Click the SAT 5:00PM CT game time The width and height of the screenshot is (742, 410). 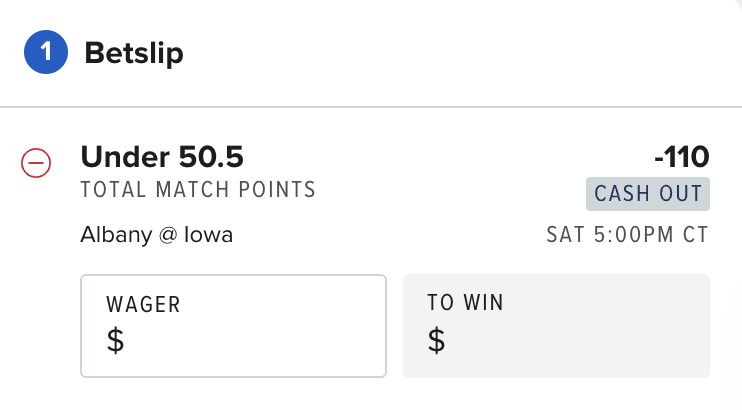pos(627,235)
